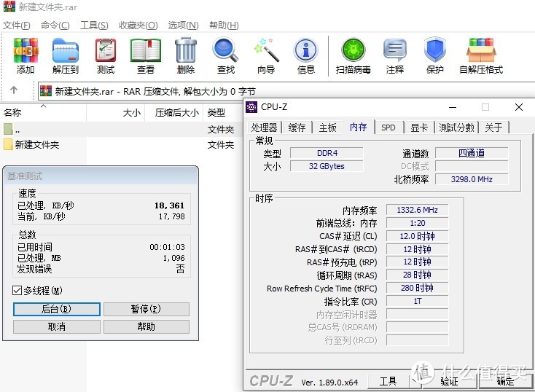Open the 文件(F) menu

pos(17,26)
